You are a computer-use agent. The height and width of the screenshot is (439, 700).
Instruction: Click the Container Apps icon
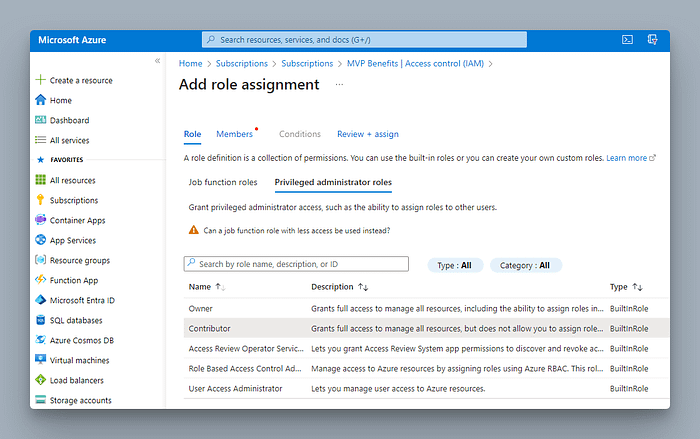pos(40,220)
